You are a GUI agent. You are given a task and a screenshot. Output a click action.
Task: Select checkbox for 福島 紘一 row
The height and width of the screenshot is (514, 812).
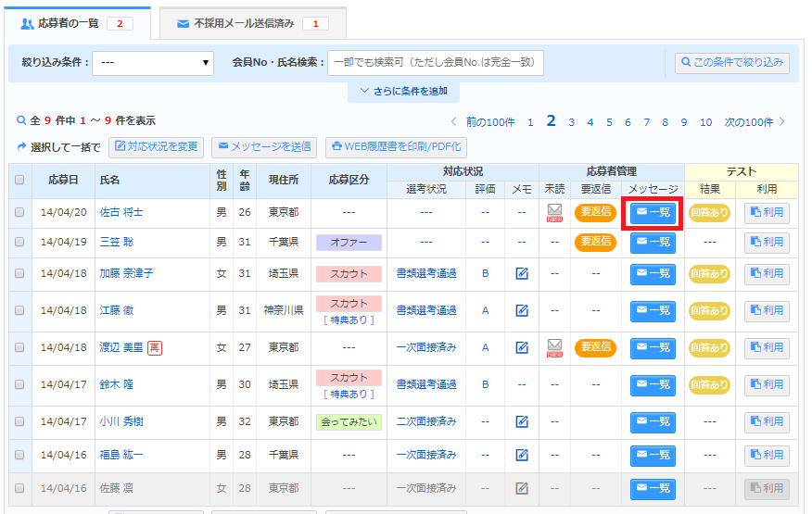19,455
